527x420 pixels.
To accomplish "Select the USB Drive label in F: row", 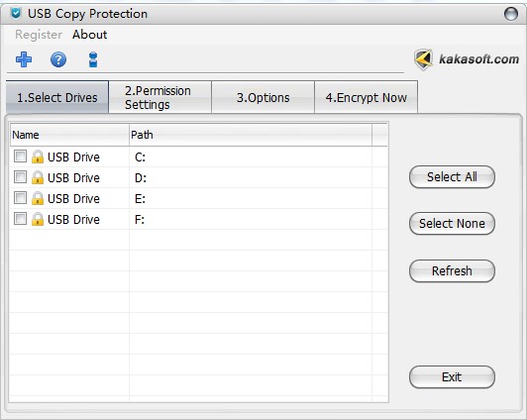I will (73, 220).
